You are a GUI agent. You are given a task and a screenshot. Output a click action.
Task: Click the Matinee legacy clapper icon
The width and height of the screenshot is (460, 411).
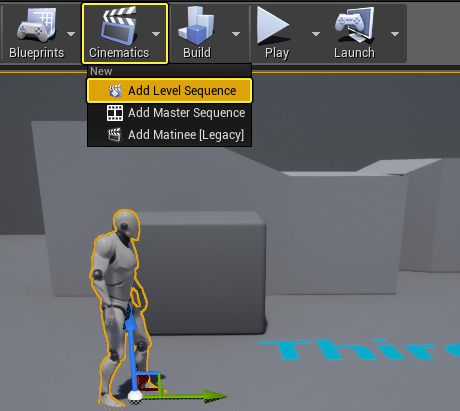(115, 135)
